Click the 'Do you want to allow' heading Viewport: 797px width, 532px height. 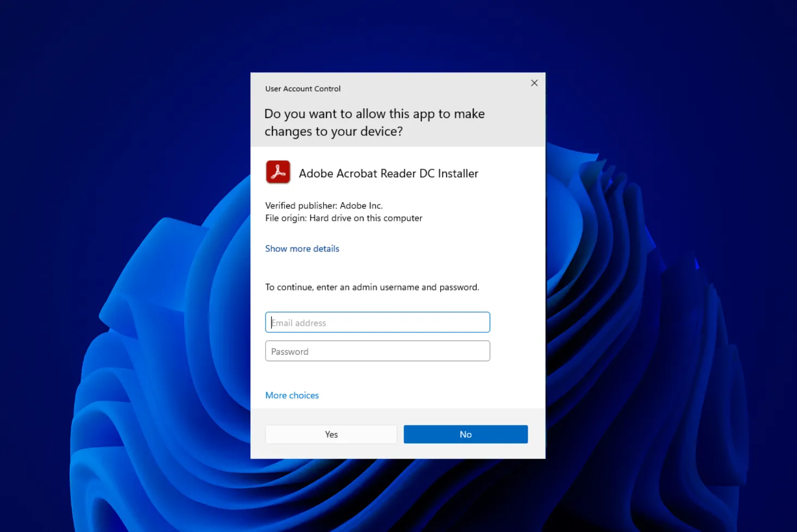tap(374, 114)
